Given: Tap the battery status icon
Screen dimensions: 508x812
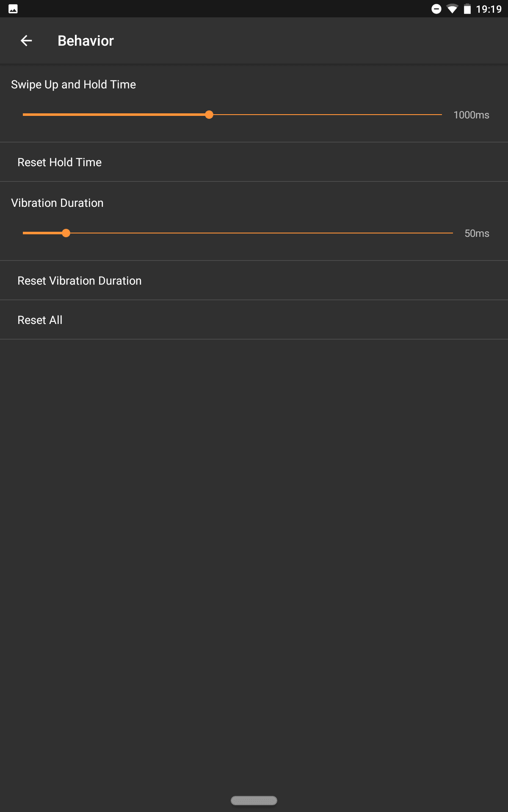Looking at the screenshot, I should click(x=467, y=9).
